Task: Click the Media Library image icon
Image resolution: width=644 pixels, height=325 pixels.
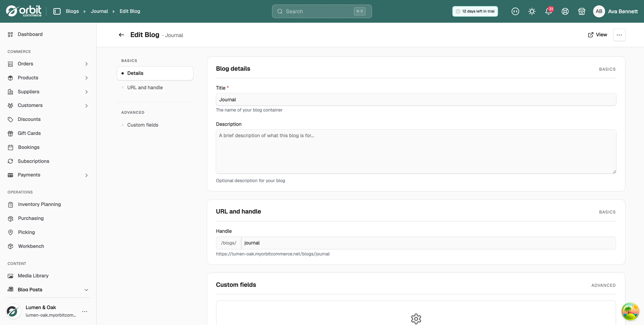Action: pyautogui.click(x=10, y=276)
